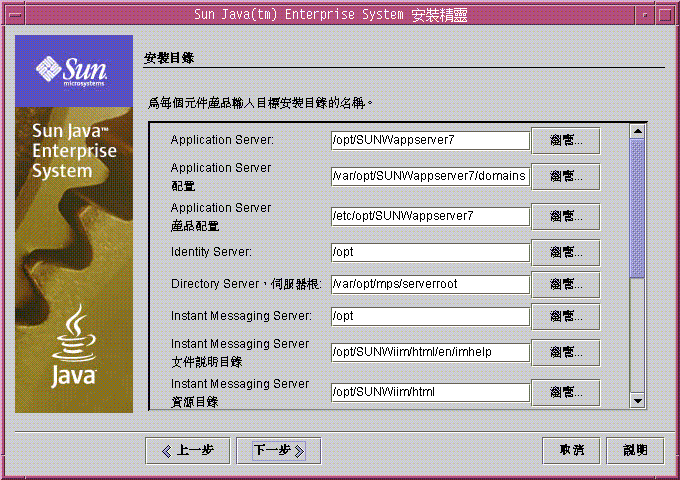
Task: Go back with the previous step button
Action: click(x=187, y=451)
